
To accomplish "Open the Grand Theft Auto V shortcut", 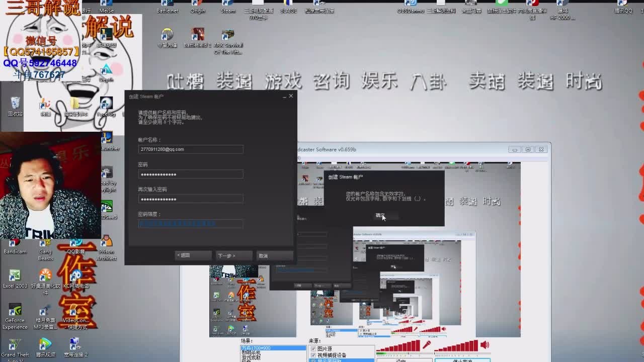I will [15, 350].
